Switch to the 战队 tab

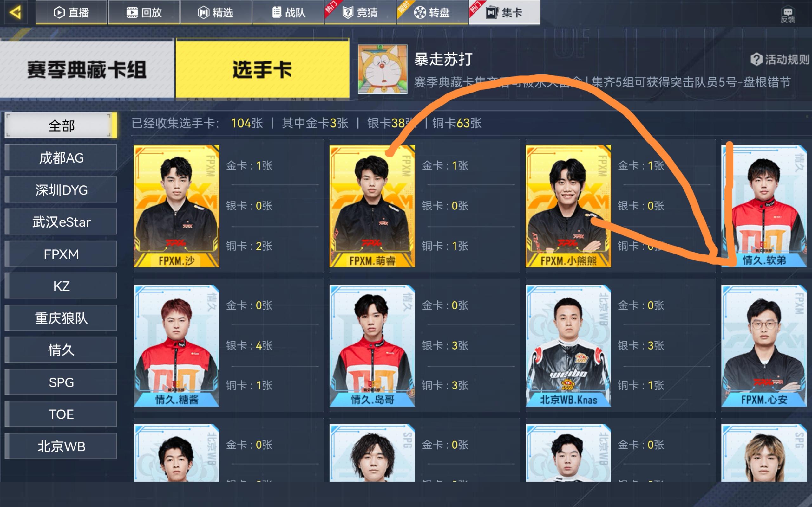(288, 12)
